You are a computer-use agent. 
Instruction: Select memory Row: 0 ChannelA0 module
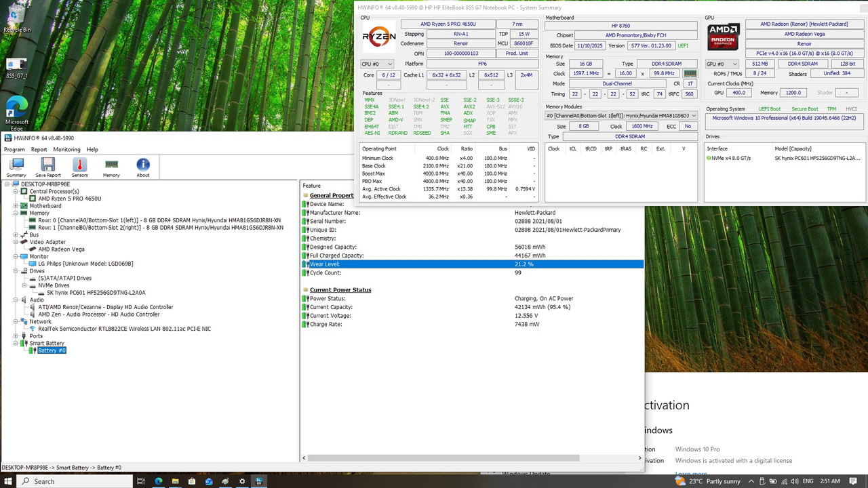click(x=159, y=220)
